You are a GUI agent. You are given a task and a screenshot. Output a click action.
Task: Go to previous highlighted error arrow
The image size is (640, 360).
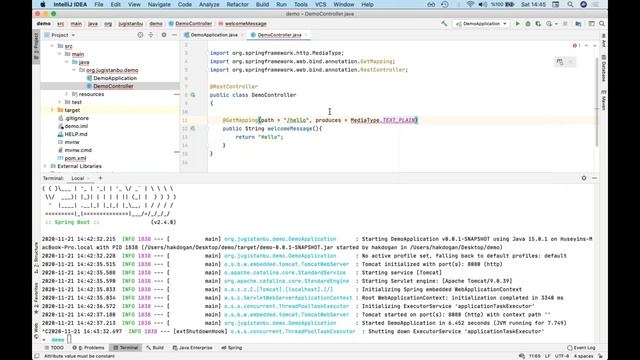(x=587, y=45)
